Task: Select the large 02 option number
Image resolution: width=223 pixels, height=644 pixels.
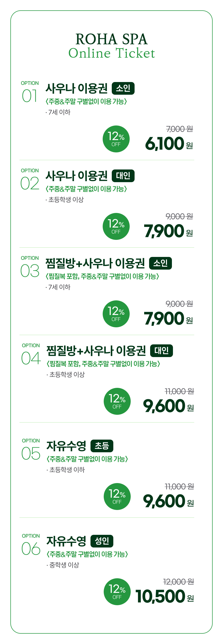Action: [30, 183]
